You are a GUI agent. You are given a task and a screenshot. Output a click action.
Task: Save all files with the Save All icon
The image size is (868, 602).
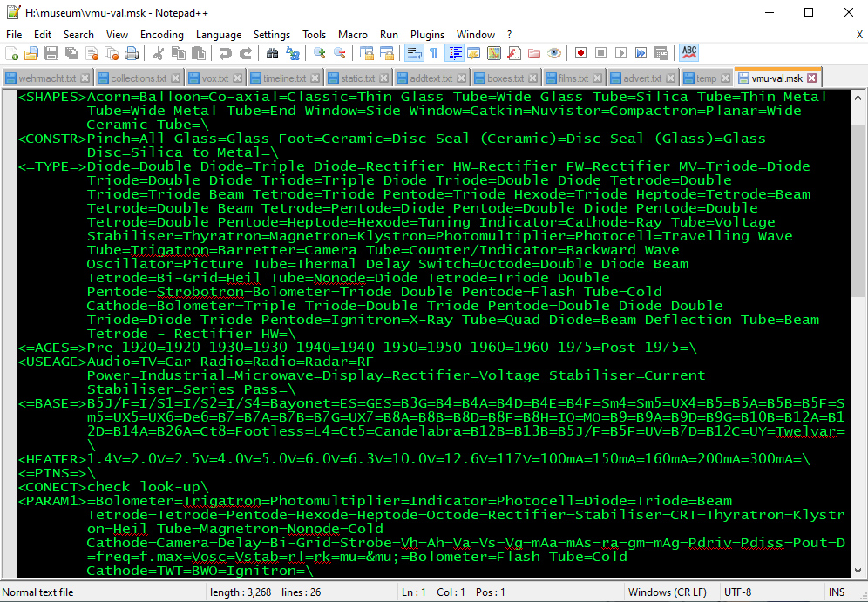click(x=71, y=53)
